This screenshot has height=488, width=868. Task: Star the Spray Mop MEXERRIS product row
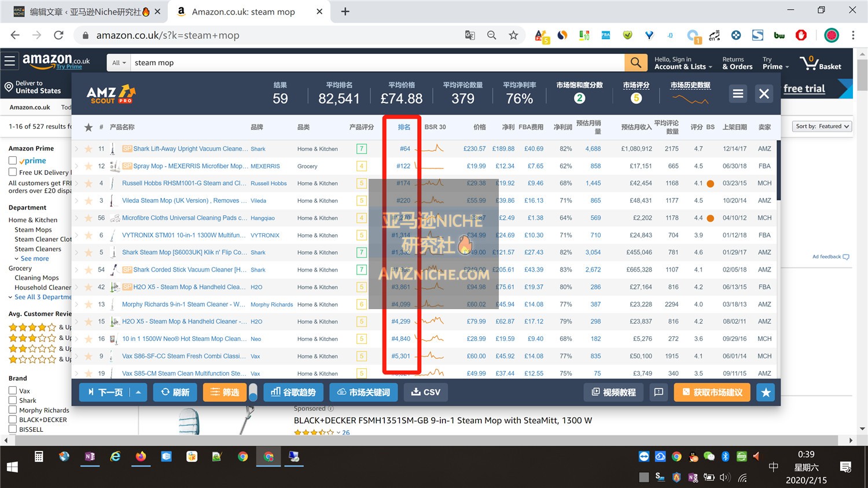pos(89,166)
